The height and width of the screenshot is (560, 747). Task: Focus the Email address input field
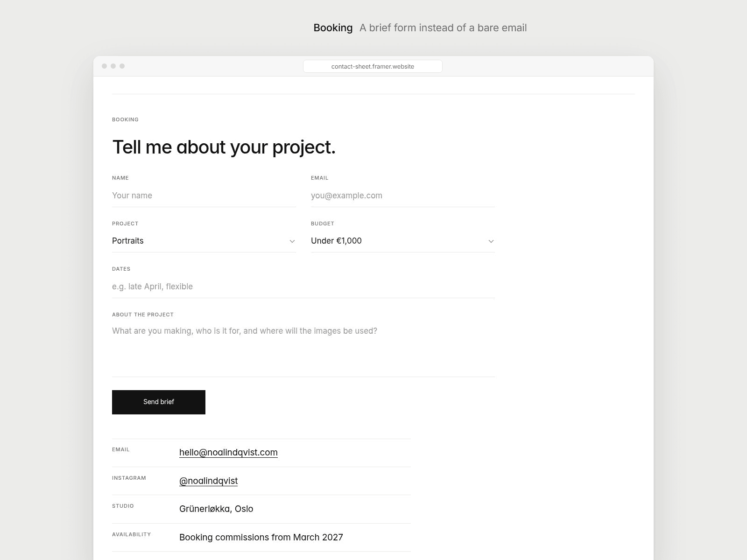tap(403, 196)
